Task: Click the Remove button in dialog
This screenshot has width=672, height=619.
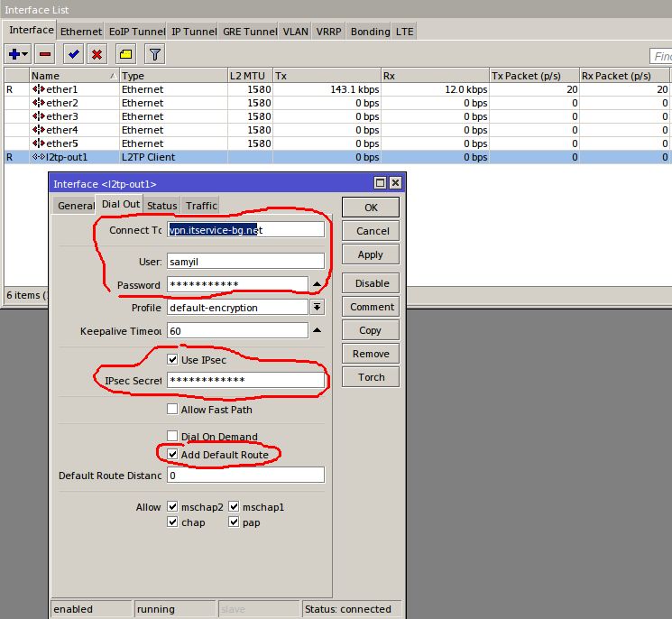Action: (371, 354)
